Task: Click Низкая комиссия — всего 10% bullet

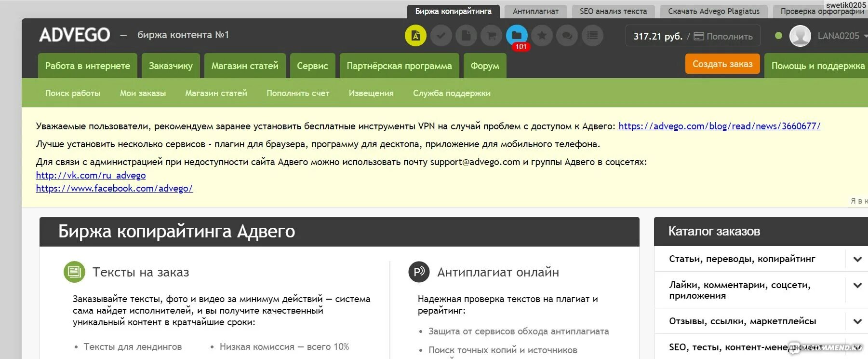Action: point(284,346)
